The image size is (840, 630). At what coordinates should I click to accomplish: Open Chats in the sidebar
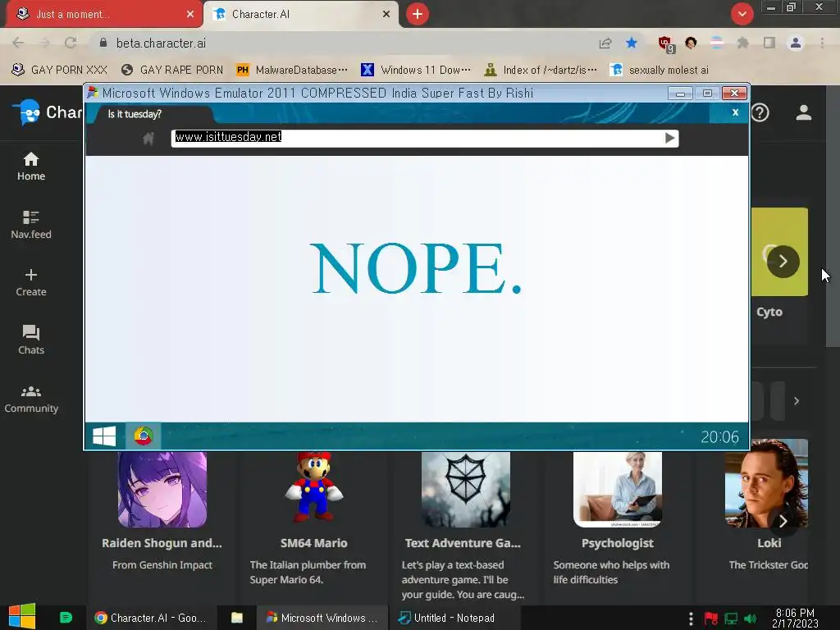[31, 340]
